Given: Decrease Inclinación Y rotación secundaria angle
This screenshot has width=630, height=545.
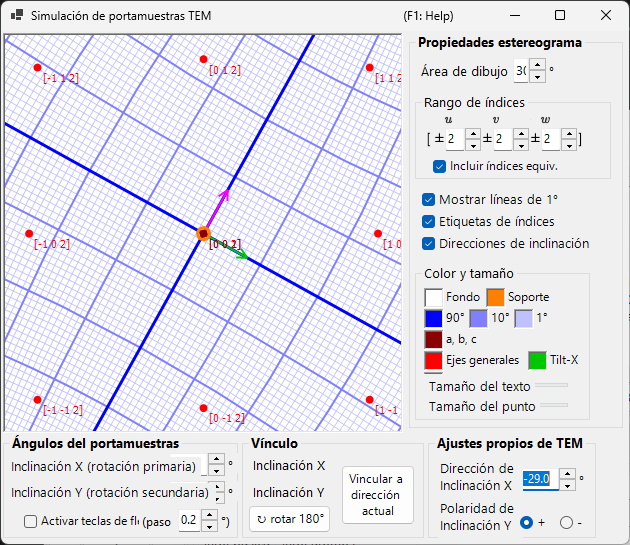Looking at the screenshot, I should (x=219, y=498).
